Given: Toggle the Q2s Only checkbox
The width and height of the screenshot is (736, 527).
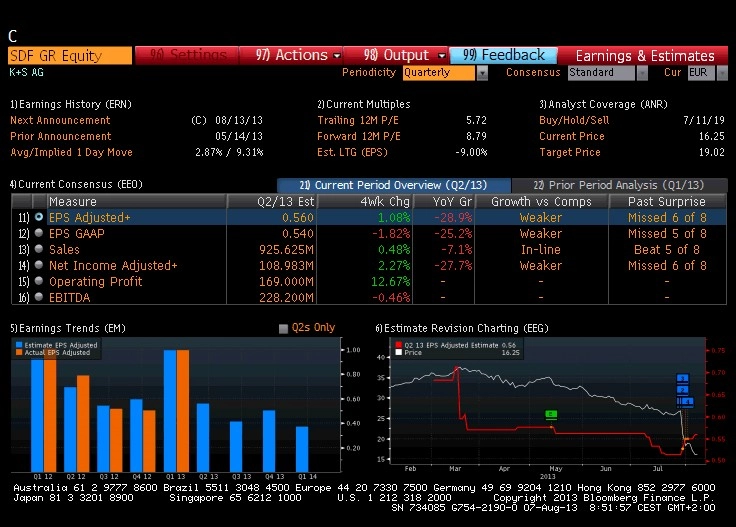Looking at the screenshot, I should coord(283,328).
